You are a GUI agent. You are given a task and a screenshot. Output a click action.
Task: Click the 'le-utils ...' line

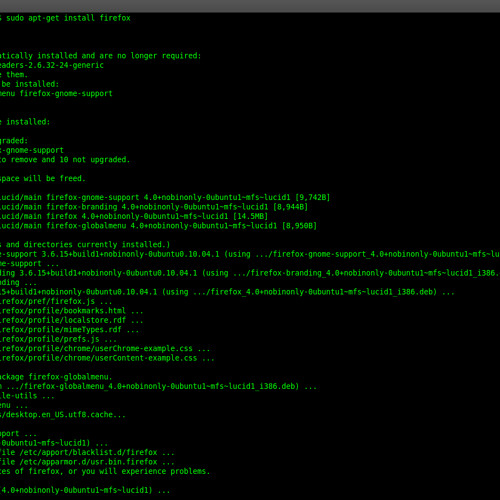[27, 396]
